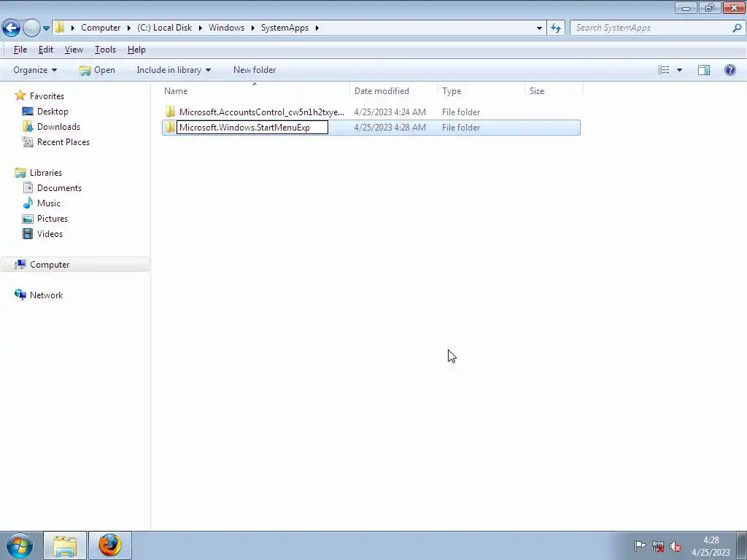Open Desktop in the navigation pane

click(x=53, y=112)
